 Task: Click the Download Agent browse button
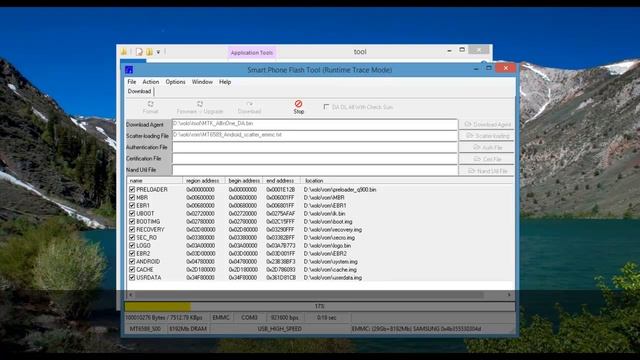[487, 124]
